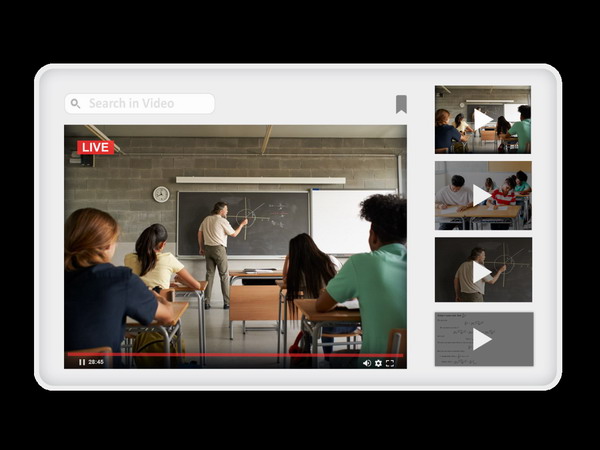Click the right end of the red progress bar
The width and height of the screenshot is (600, 450).
pos(402,354)
